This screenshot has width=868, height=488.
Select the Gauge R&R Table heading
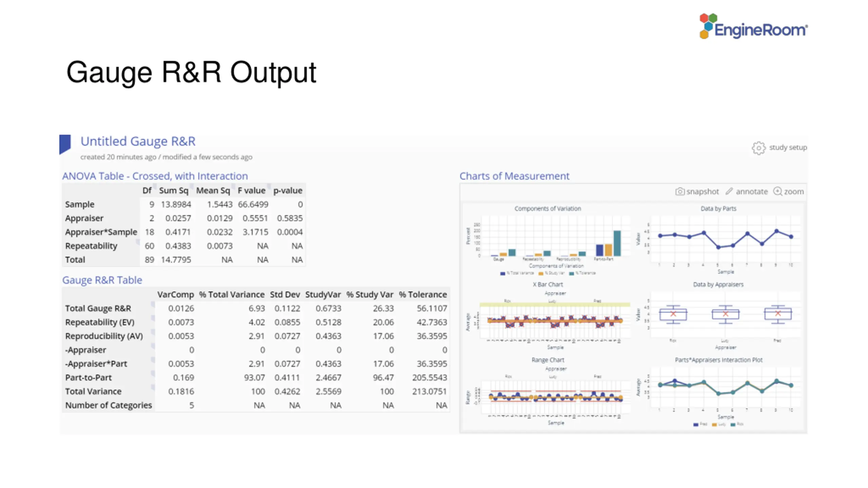pyautogui.click(x=102, y=280)
